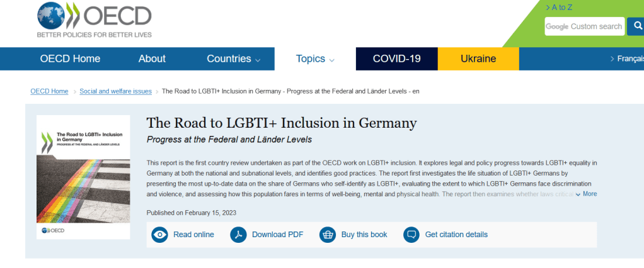Open the A to Z index link

pyautogui.click(x=561, y=8)
